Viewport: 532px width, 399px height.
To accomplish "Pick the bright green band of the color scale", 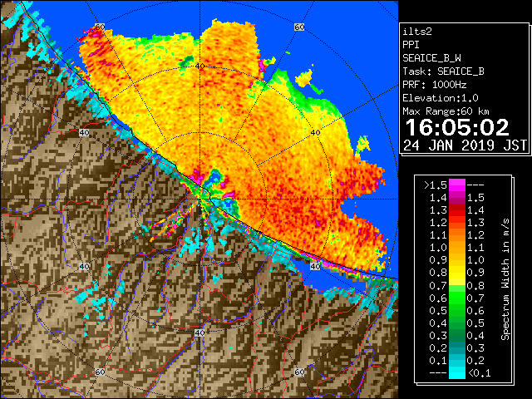I will tap(457, 298).
